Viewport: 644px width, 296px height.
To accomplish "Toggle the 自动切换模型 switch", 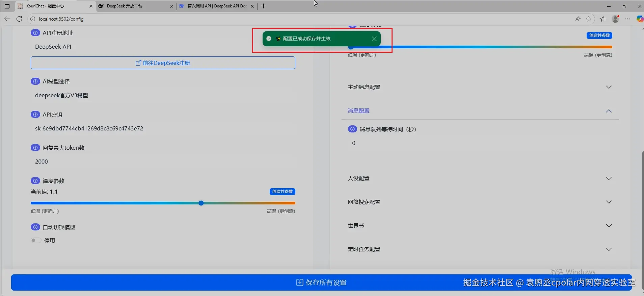I will point(36,240).
